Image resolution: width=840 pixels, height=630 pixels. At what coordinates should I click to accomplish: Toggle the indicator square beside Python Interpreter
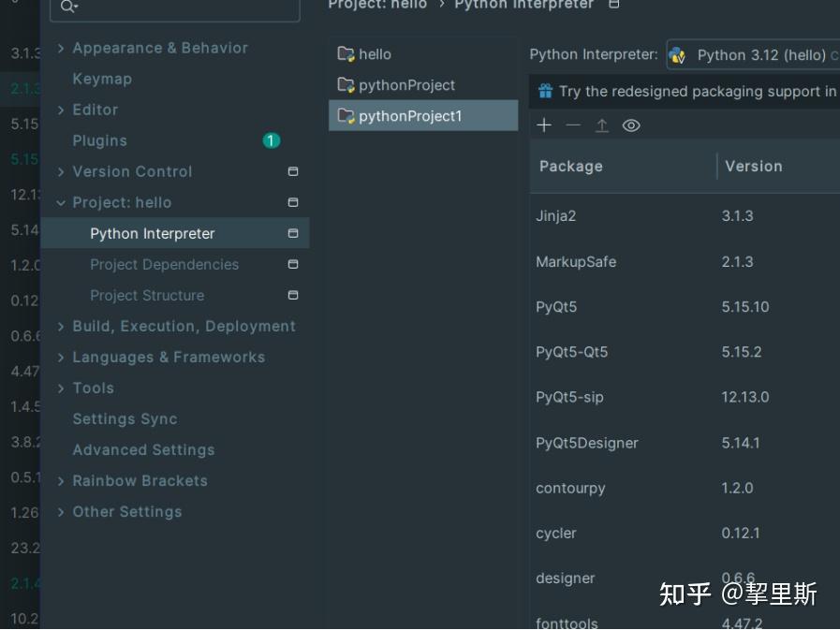(x=292, y=233)
